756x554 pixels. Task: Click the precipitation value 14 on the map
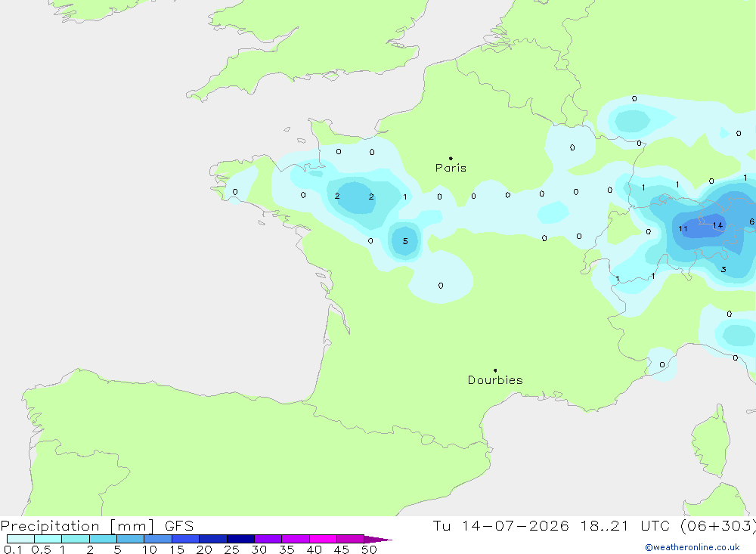point(717,225)
